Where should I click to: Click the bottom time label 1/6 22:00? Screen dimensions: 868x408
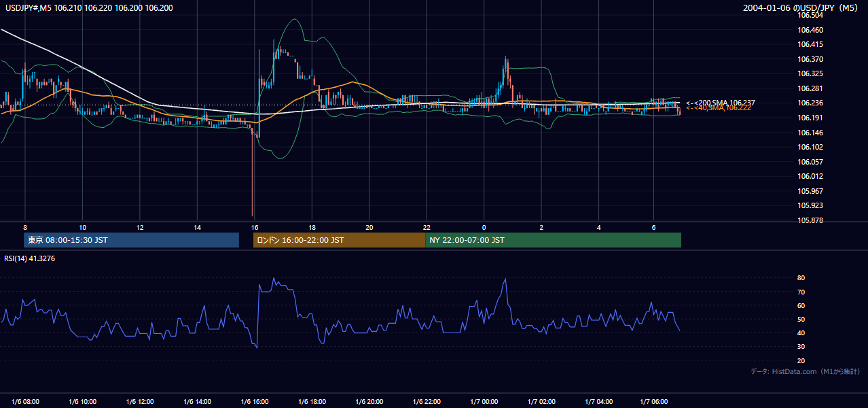[427, 401]
